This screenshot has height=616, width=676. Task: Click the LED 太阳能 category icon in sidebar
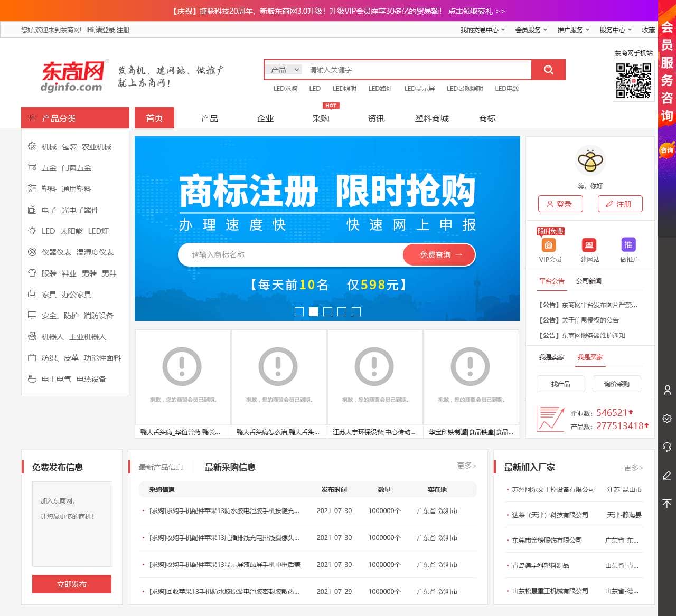tap(32, 231)
